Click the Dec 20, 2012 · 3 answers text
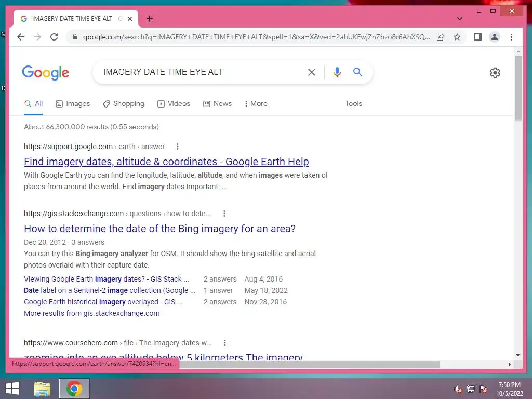The image size is (532, 399). pos(64,242)
